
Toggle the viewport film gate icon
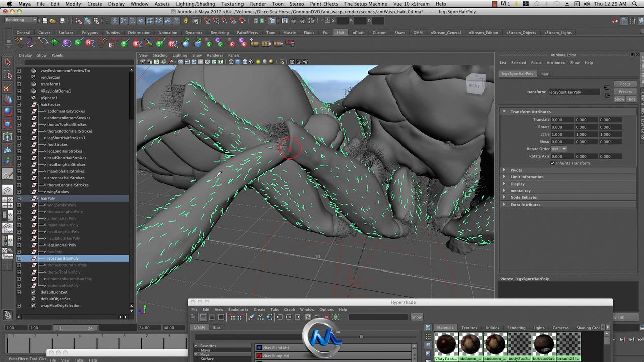point(188,62)
